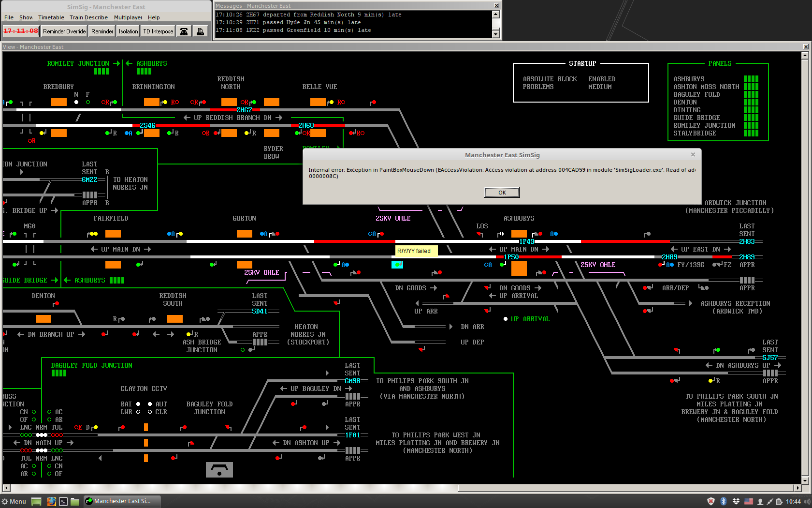Open the telephone calls icon in toolbar
812x508 pixels.
coord(184,31)
